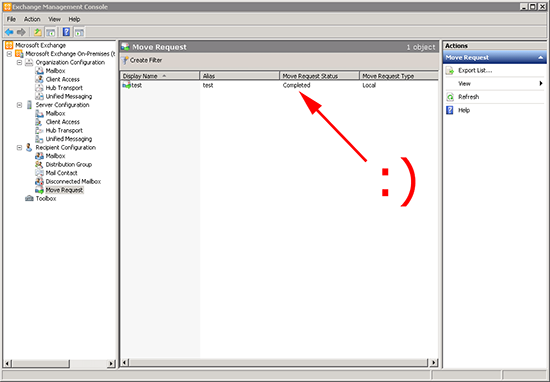
Task: Click the Create Filter funnel icon
Action: pos(125,61)
